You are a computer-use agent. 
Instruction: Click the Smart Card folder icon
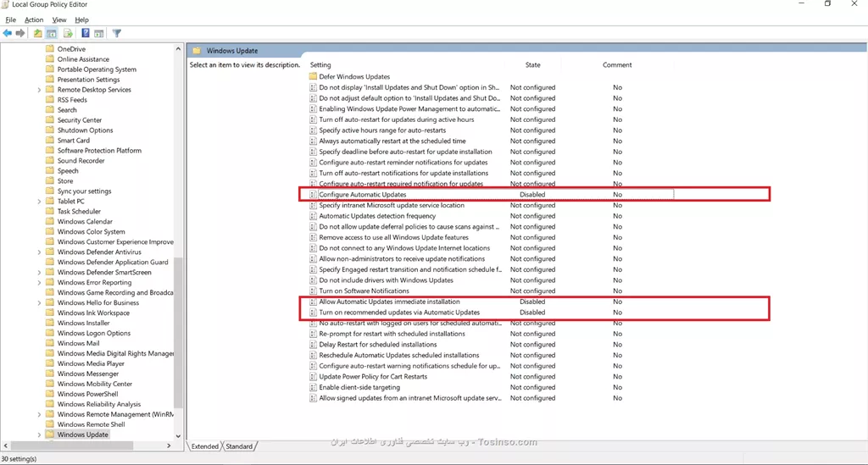click(50, 141)
